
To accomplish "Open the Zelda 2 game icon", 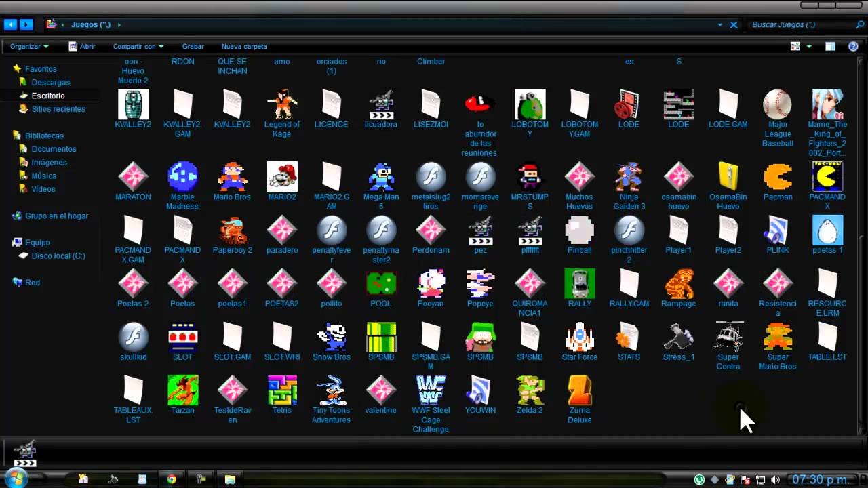I will pyautogui.click(x=530, y=390).
